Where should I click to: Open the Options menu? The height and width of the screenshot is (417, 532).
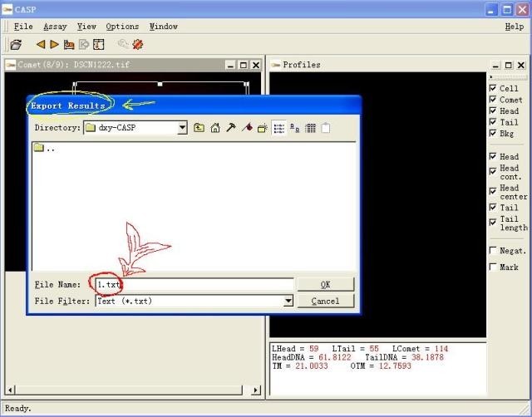pyautogui.click(x=122, y=27)
